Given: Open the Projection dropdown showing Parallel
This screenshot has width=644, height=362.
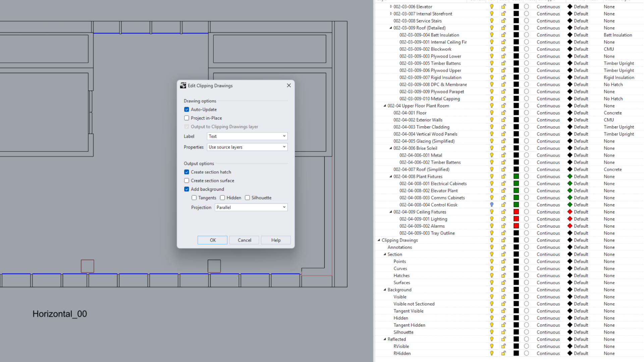Looking at the screenshot, I should (251, 207).
